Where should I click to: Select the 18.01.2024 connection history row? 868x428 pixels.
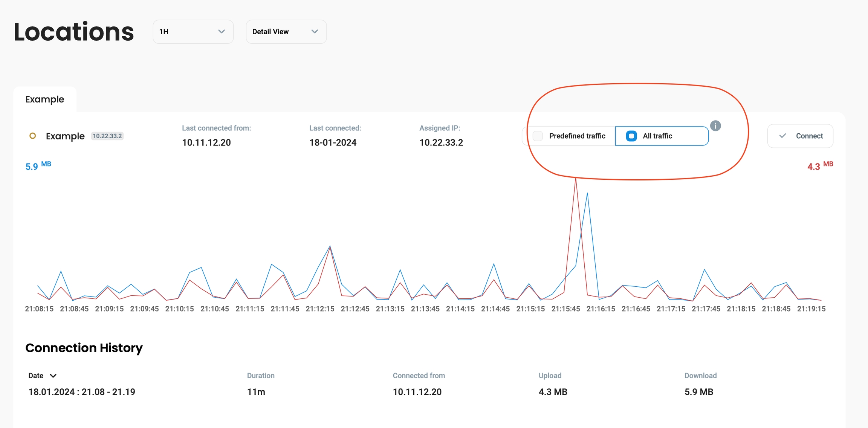(82, 392)
